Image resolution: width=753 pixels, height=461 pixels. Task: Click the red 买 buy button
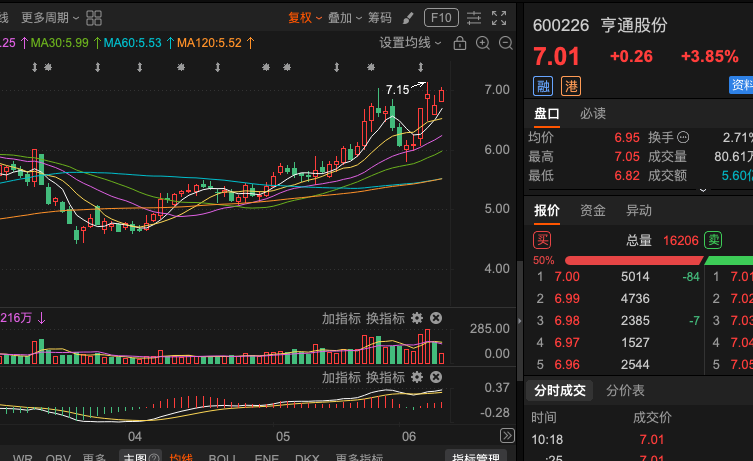coord(542,240)
